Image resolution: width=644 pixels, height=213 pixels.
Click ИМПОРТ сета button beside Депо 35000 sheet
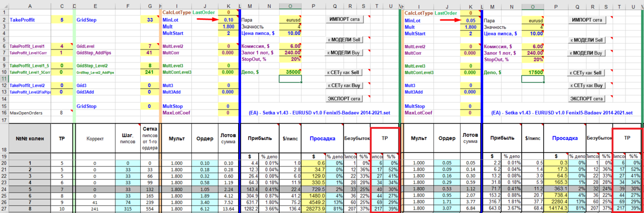[344, 19]
